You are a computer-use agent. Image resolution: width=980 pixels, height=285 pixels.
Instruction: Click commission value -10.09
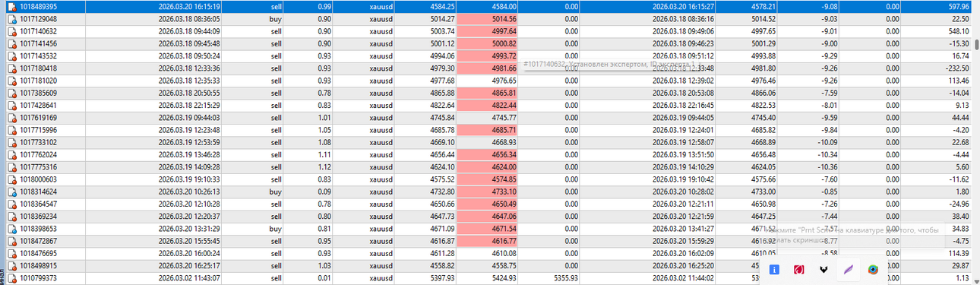click(x=827, y=142)
